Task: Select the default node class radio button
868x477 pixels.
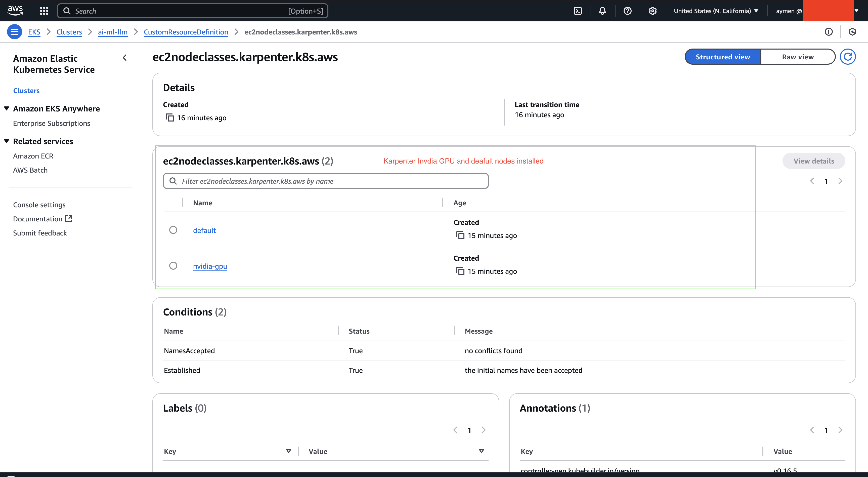Action: (x=173, y=230)
